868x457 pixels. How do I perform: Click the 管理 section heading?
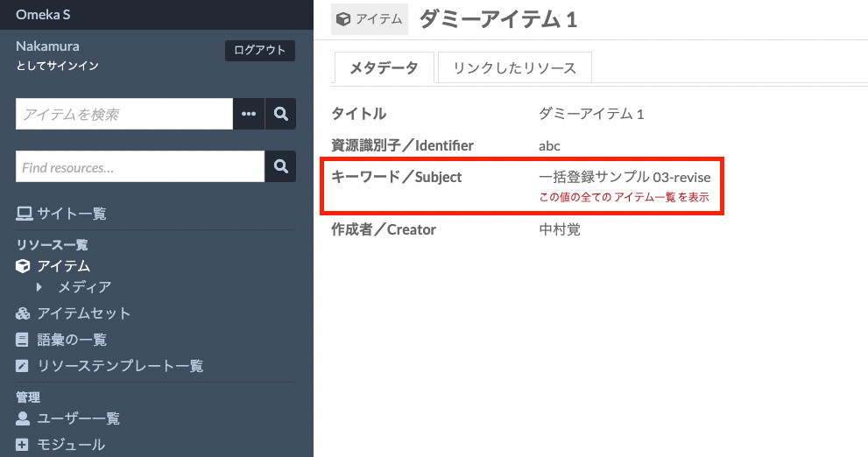[28, 397]
